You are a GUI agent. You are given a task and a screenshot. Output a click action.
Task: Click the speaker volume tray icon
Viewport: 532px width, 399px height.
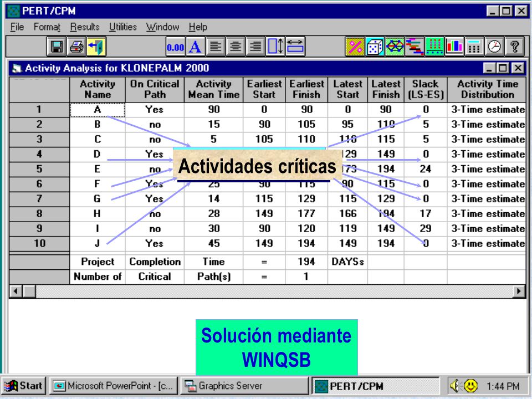click(x=454, y=386)
